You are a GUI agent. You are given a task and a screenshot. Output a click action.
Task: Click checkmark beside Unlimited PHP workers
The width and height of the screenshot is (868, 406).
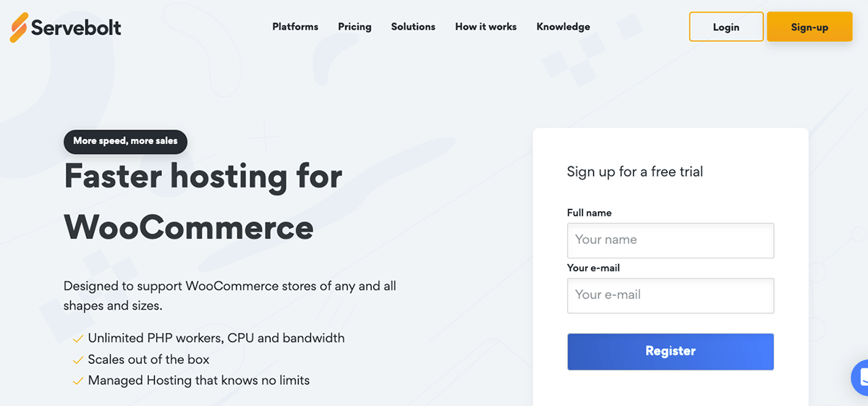click(77, 339)
